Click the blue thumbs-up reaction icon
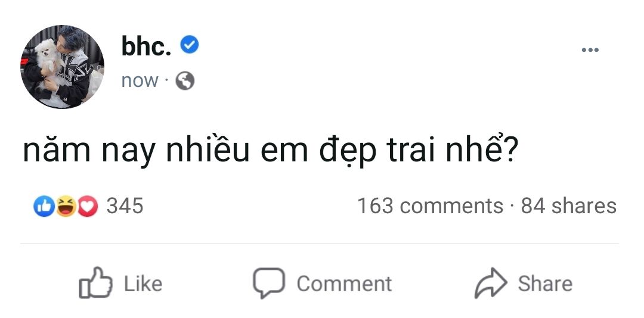Image resolution: width=644 pixels, height=318 pixels. pos(44,206)
